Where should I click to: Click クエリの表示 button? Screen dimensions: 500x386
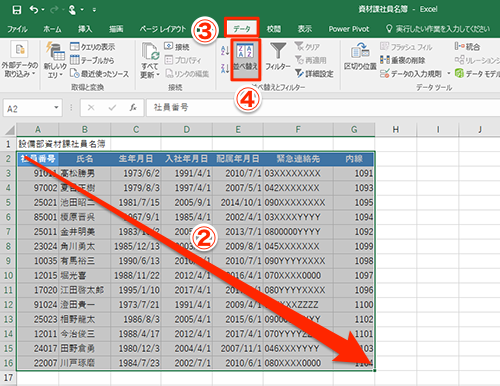point(93,47)
